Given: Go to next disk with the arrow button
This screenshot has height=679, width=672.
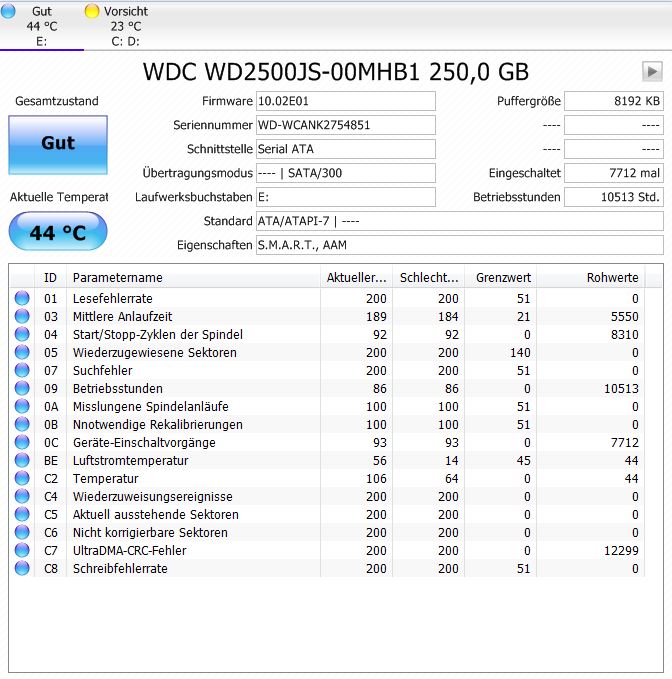Looking at the screenshot, I should [652, 71].
